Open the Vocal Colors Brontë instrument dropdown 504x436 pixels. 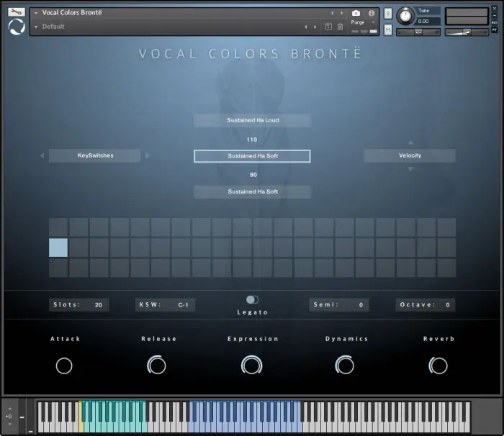click(x=36, y=13)
